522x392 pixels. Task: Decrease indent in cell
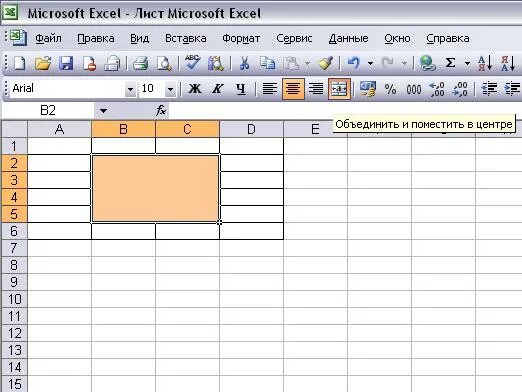click(489, 89)
